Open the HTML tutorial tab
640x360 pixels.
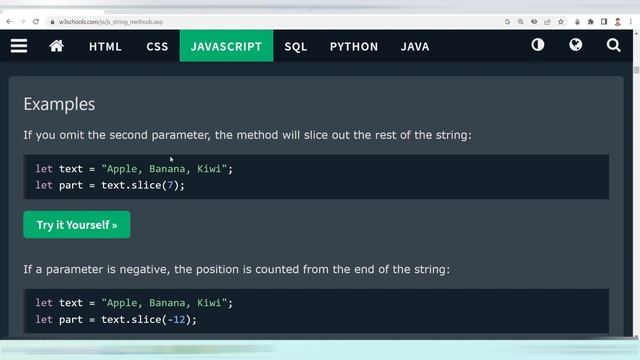click(105, 47)
